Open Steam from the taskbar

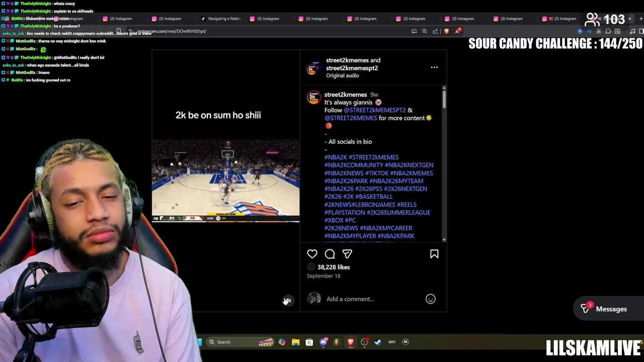pyautogui.click(x=378, y=342)
